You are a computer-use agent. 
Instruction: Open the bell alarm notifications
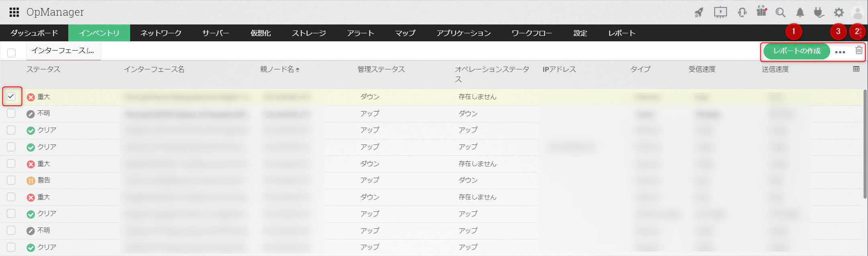(x=800, y=12)
